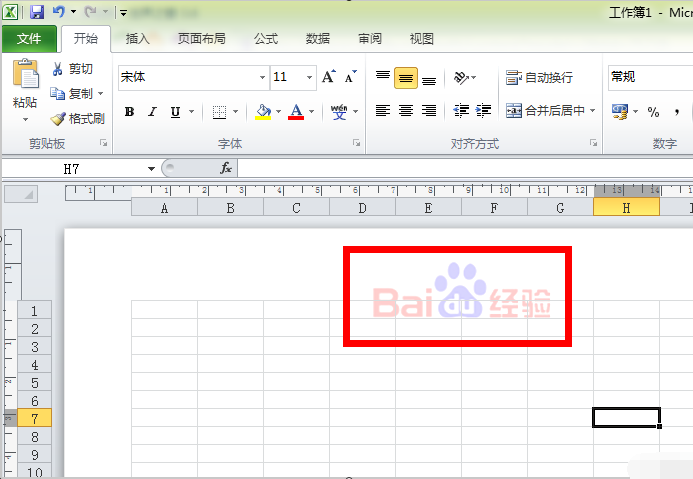The image size is (693, 479).
Task: Click the Save icon in quick access toolbar
Action: point(37,12)
